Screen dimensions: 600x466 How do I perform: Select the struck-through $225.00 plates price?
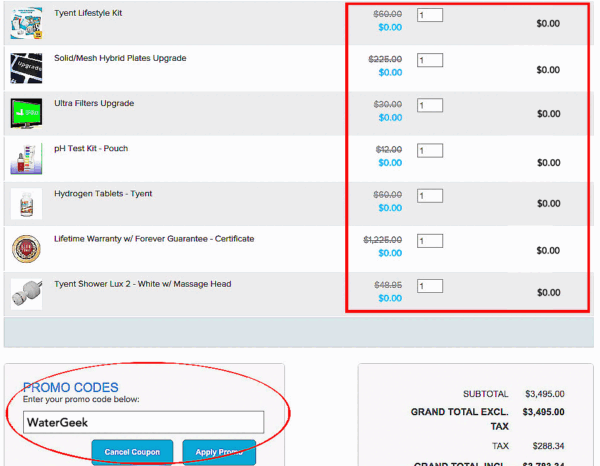[385, 59]
